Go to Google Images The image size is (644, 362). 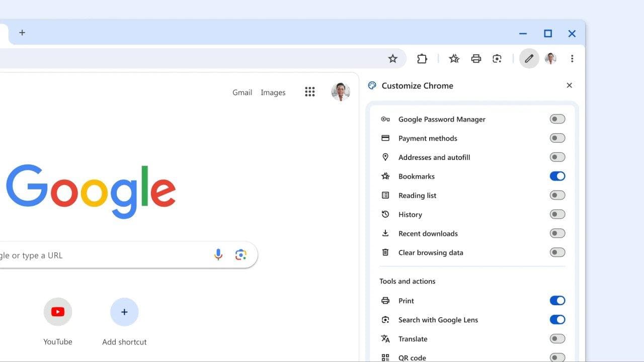(273, 92)
